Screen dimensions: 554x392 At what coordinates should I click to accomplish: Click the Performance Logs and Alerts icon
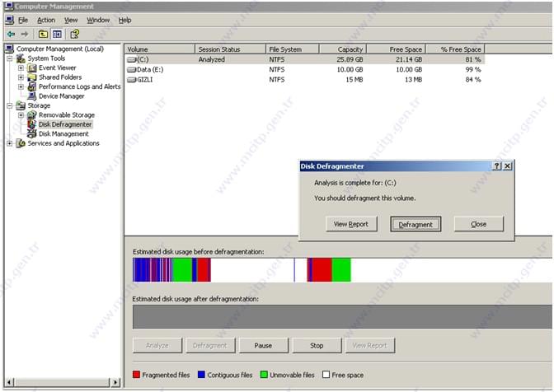pyautogui.click(x=32, y=86)
